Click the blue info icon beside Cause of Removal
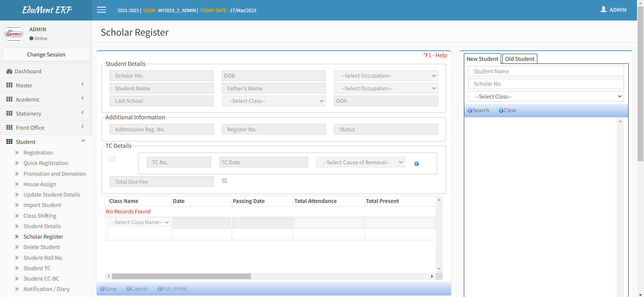The height and width of the screenshot is (297, 644). (416, 164)
